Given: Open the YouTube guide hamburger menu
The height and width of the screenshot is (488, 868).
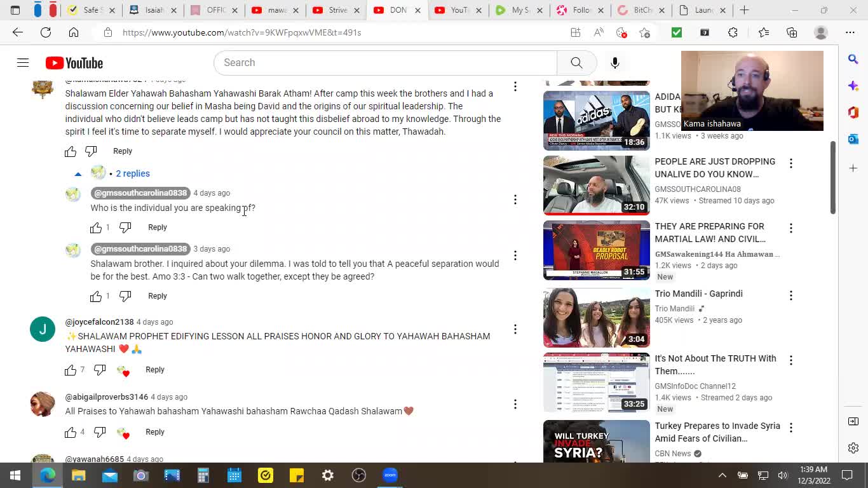Looking at the screenshot, I should 23,63.
